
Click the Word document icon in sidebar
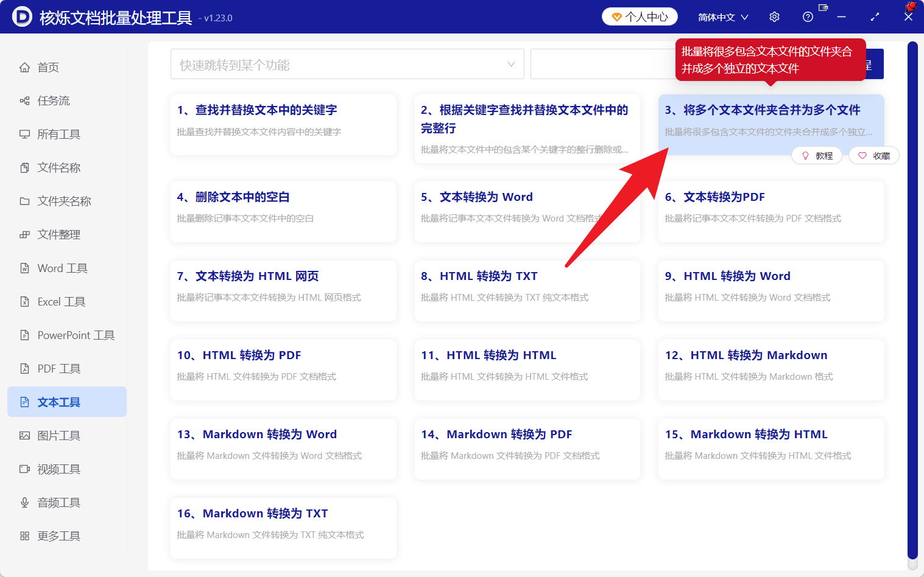[24, 268]
